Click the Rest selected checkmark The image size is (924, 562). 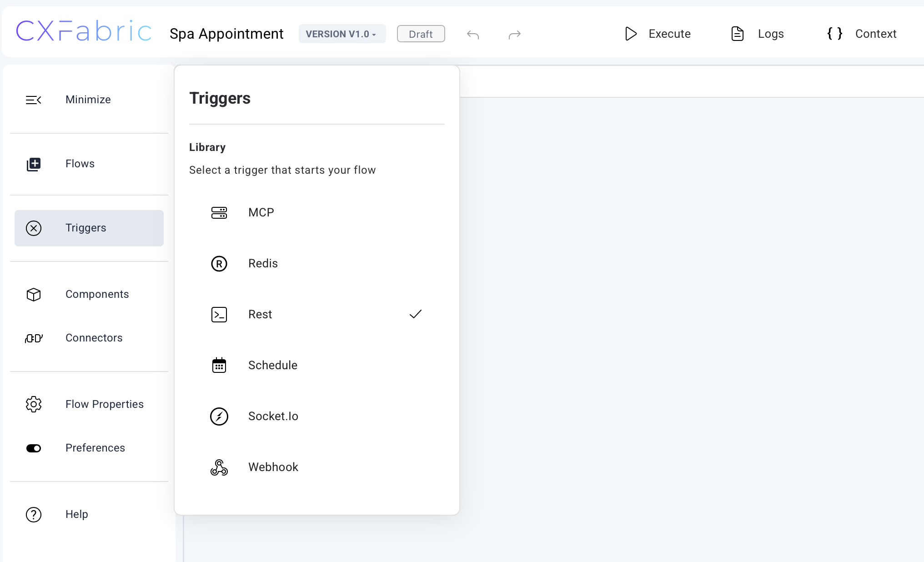coord(416,314)
